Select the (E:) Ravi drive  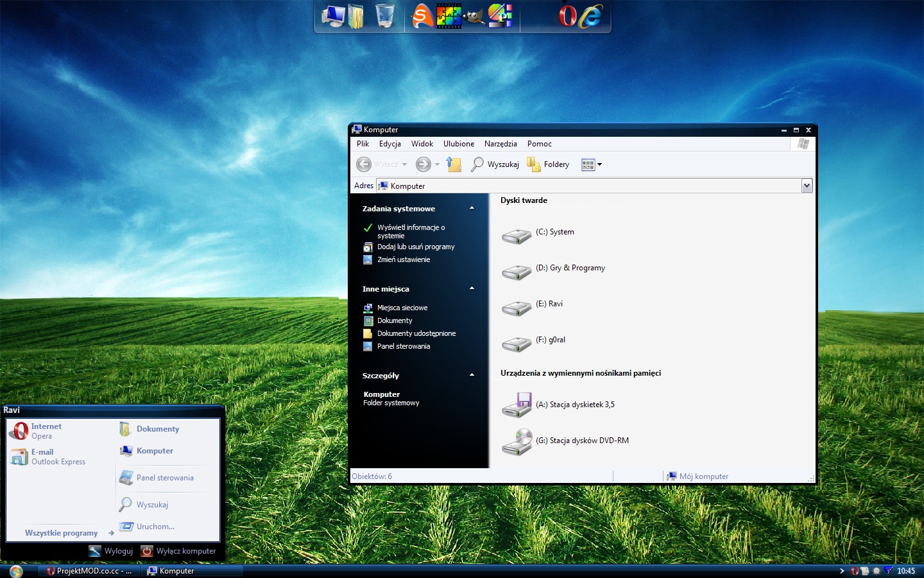[x=532, y=306]
